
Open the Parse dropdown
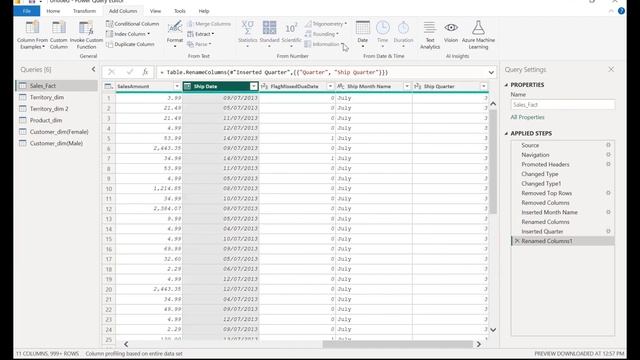[x=199, y=44]
